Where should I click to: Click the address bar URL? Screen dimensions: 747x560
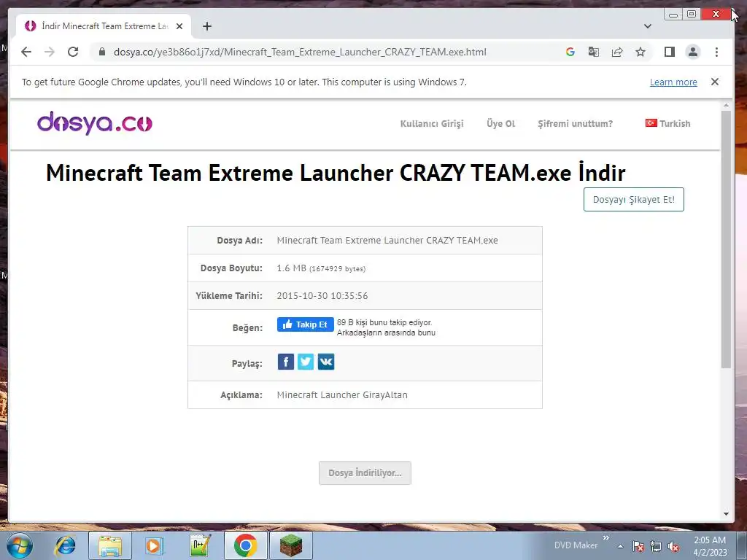pyautogui.click(x=300, y=52)
